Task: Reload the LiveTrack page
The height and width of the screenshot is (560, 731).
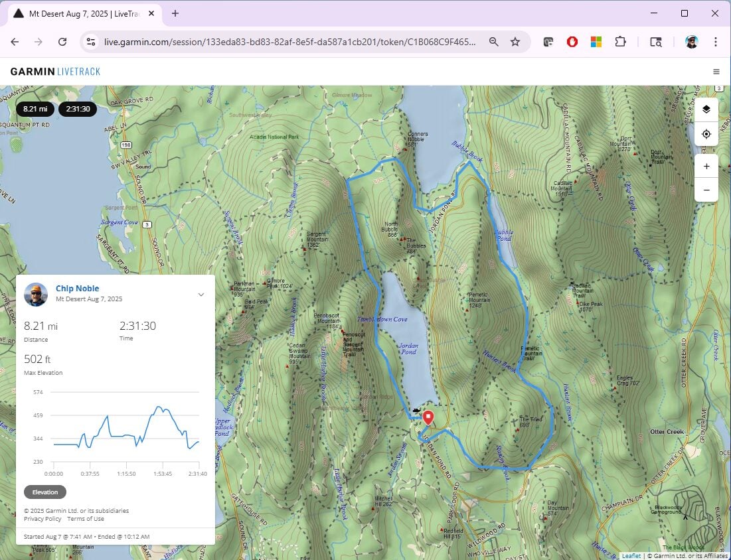Action: tap(62, 42)
